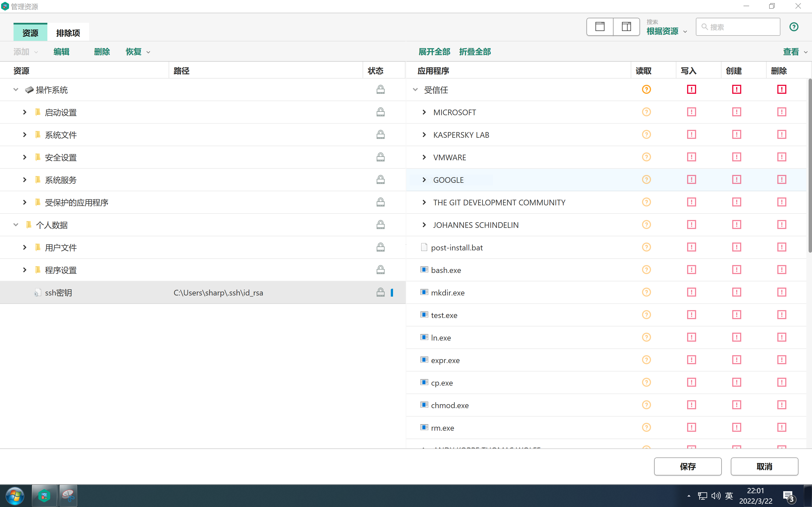812x507 pixels.
Task: Toggle delete permission for rm.exe
Action: (782, 428)
